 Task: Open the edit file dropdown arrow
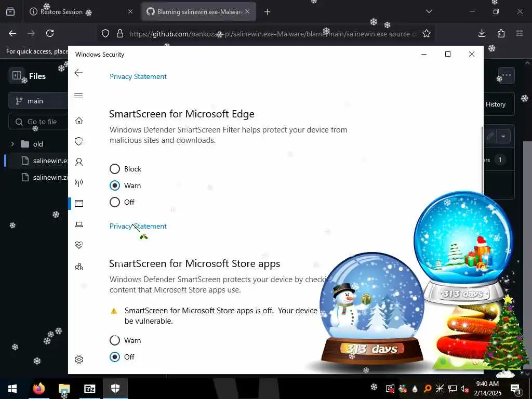tap(503, 137)
